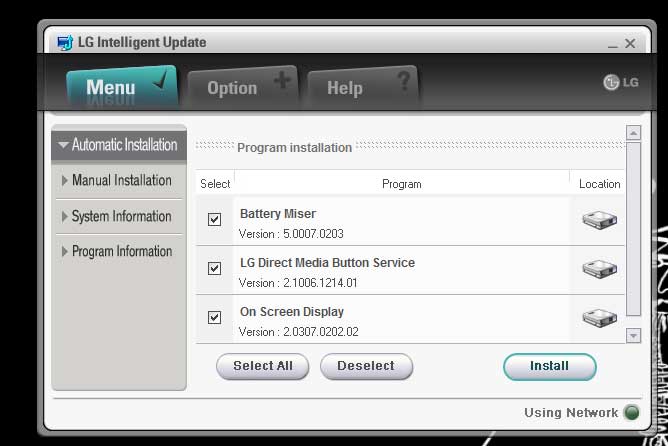Screen dimensions: 668x446
Task: Click the Version : 2.1006.1214.01 text
Action: [x=298, y=283]
